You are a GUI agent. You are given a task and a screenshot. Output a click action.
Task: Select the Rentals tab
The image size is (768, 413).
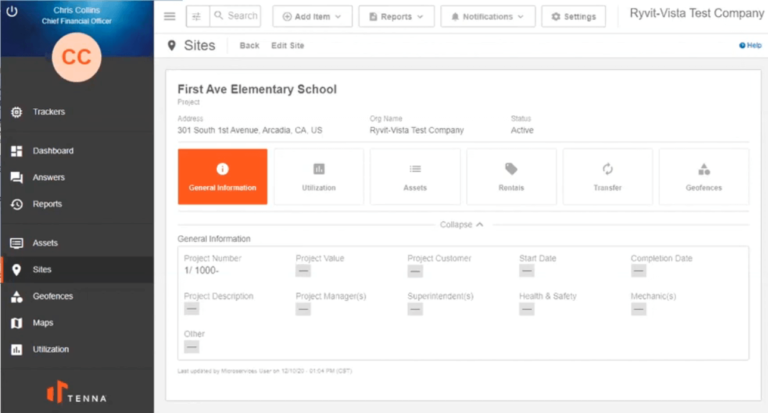[511, 177]
